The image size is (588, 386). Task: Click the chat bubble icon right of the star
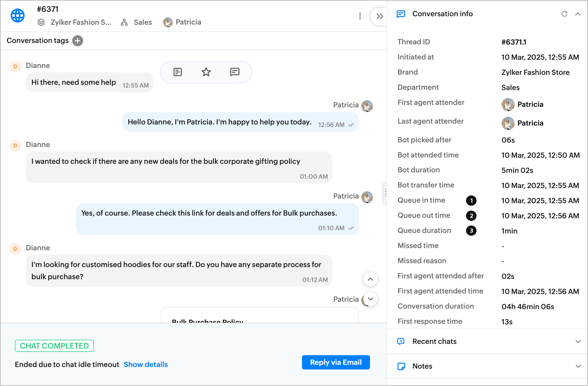coord(235,72)
